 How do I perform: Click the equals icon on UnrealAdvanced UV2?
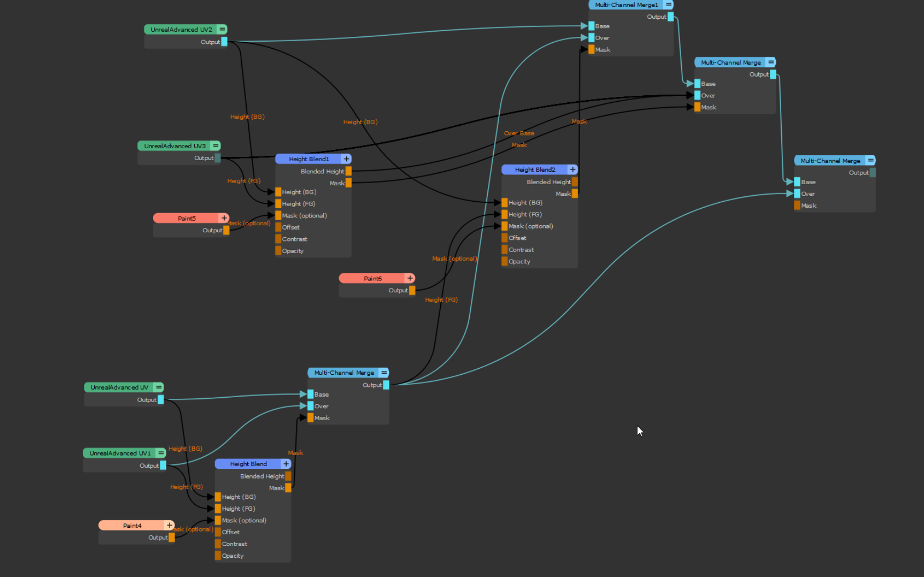(222, 29)
